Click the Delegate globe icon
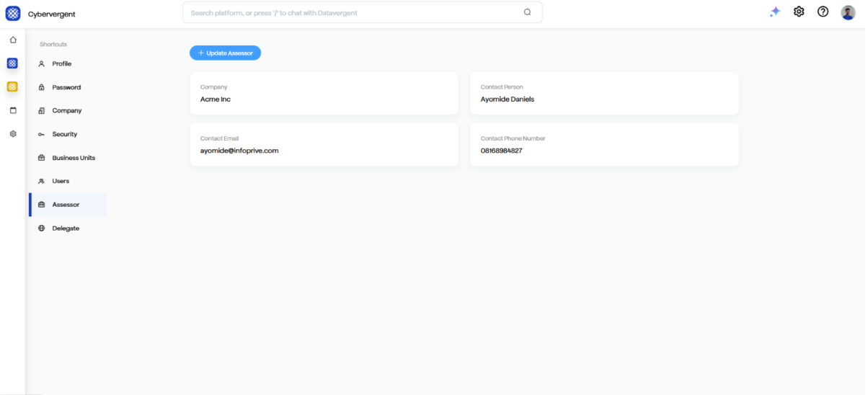 [x=42, y=228]
